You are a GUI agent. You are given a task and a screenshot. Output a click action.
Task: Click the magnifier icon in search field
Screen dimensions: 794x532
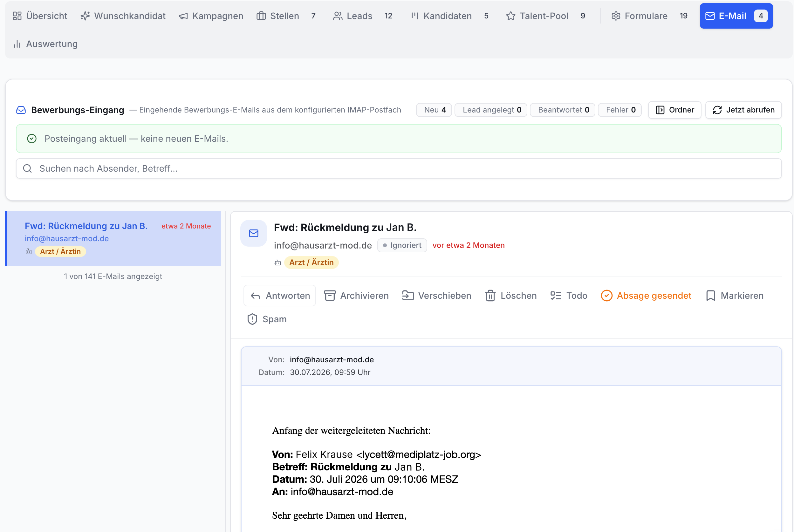click(27, 168)
